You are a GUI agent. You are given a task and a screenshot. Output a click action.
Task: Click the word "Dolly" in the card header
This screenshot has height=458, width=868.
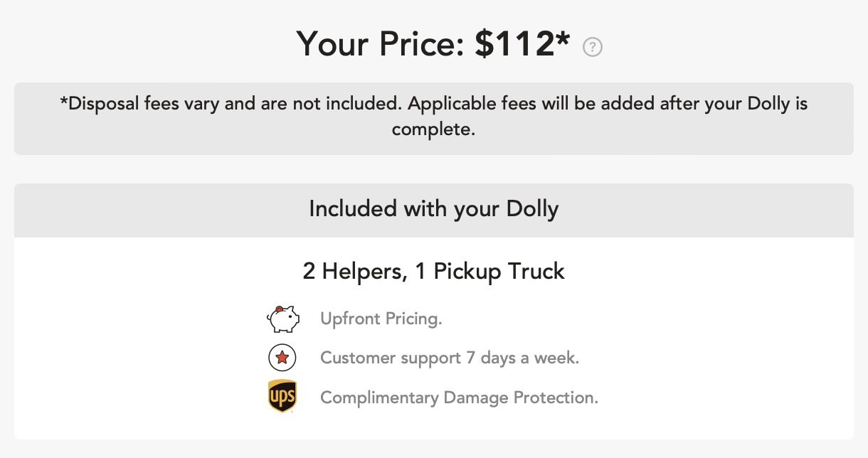[x=532, y=210]
